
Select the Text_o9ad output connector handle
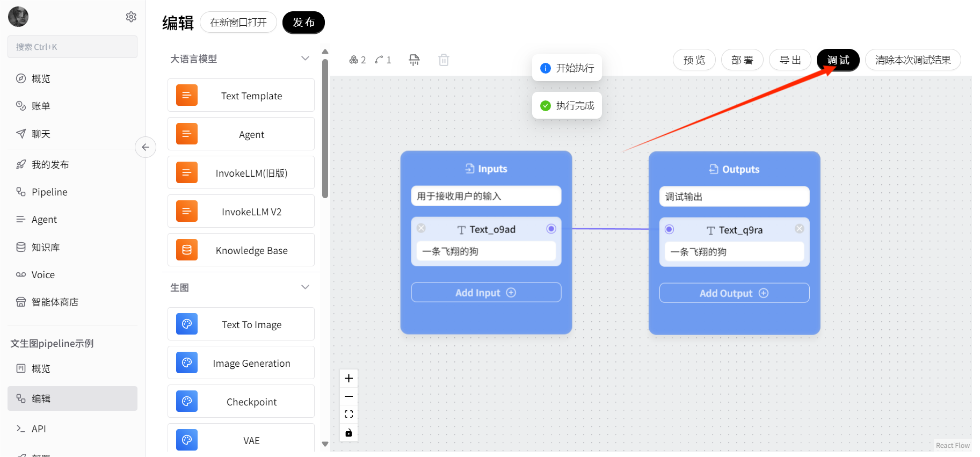tap(551, 229)
